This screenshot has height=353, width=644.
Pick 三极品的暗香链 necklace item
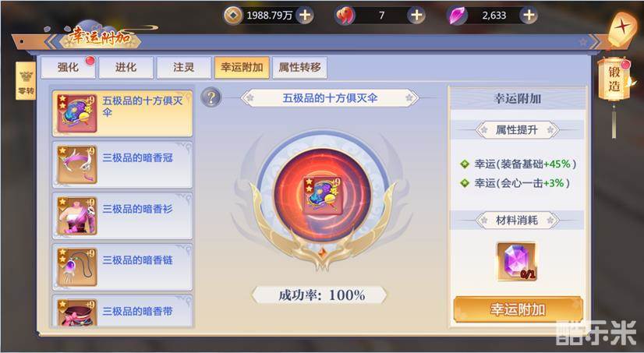(122, 267)
